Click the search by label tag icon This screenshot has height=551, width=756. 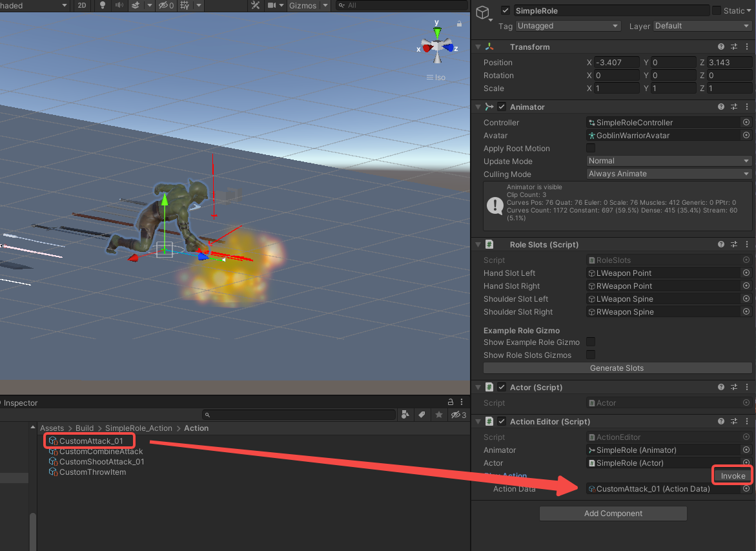(x=422, y=415)
